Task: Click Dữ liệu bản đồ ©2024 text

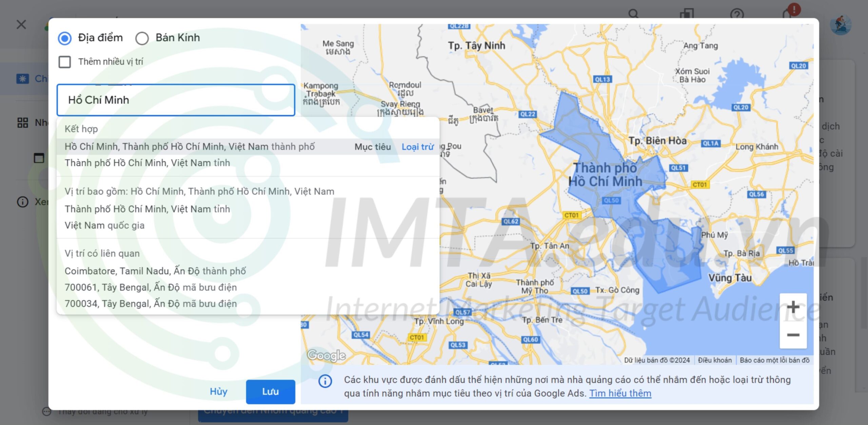Action: (x=657, y=360)
